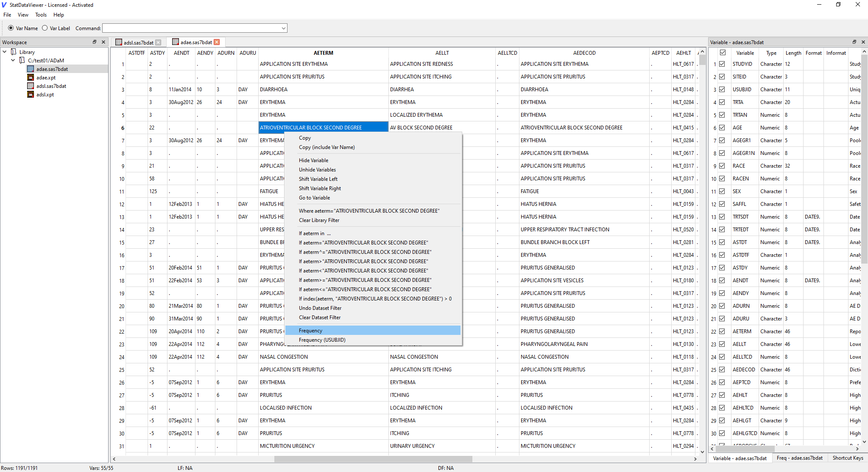Choose Hide Variable in context menu
The image size is (868, 472).
tap(373, 160)
